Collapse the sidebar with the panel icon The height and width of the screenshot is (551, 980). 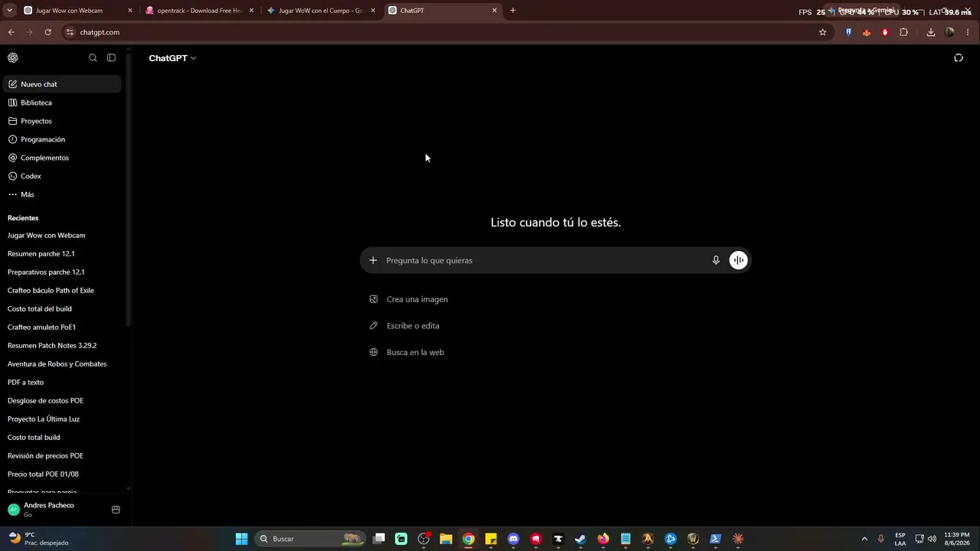[111, 58]
